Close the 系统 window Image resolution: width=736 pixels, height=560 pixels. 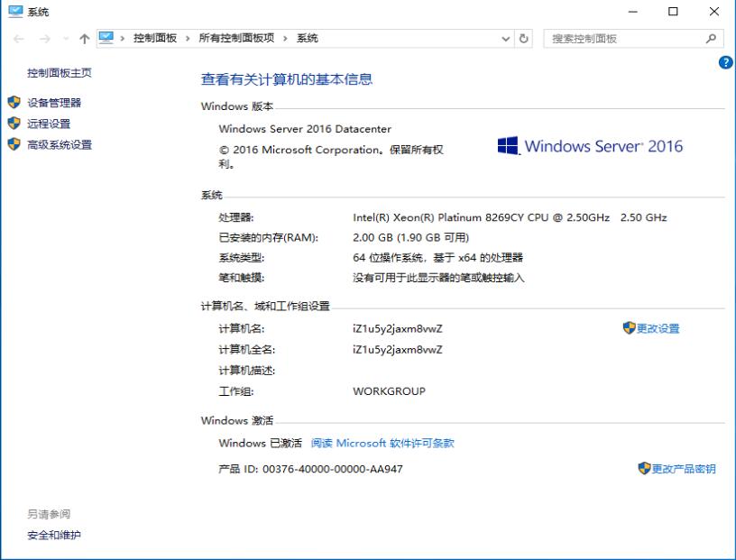[714, 12]
